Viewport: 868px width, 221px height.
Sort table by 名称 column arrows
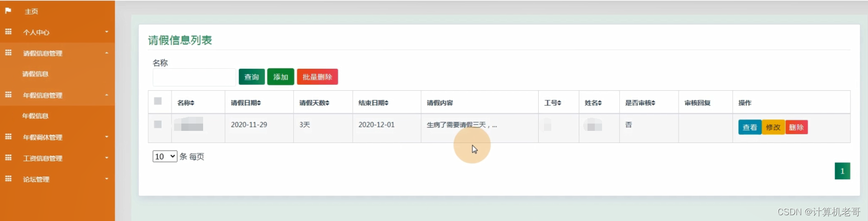(x=192, y=103)
